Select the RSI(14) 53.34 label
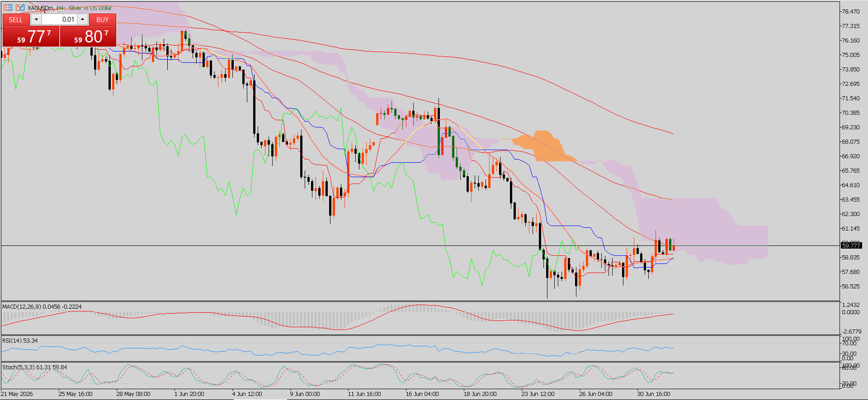This screenshot has height=400, width=868. click(20, 340)
